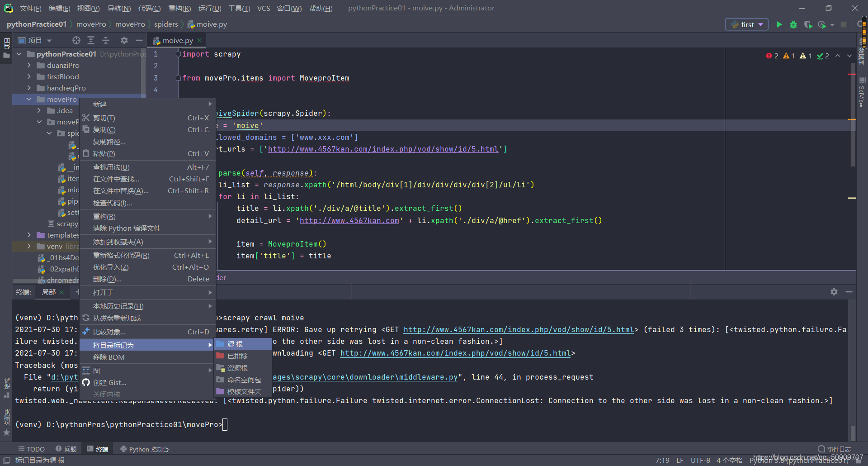Run the 'first' configuration with green play icon
This screenshot has width=868, height=466.
(x=779, y=24)
